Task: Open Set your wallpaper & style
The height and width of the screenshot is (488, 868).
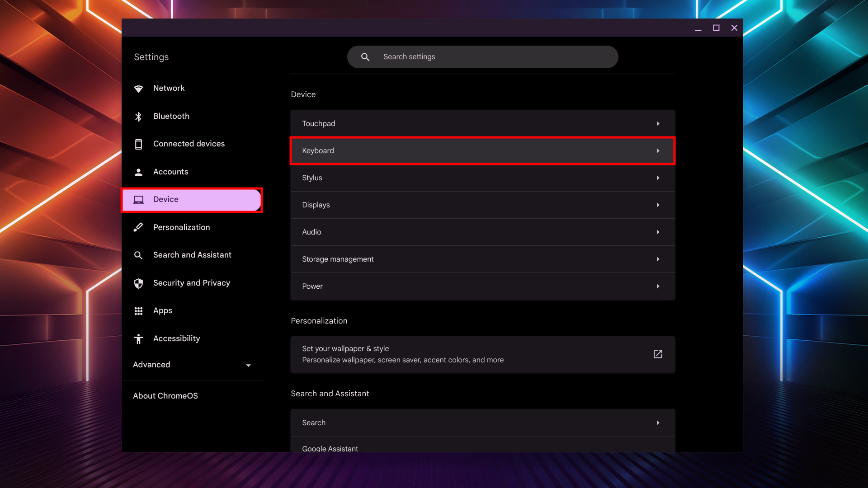Action: [x=452, y=354]
